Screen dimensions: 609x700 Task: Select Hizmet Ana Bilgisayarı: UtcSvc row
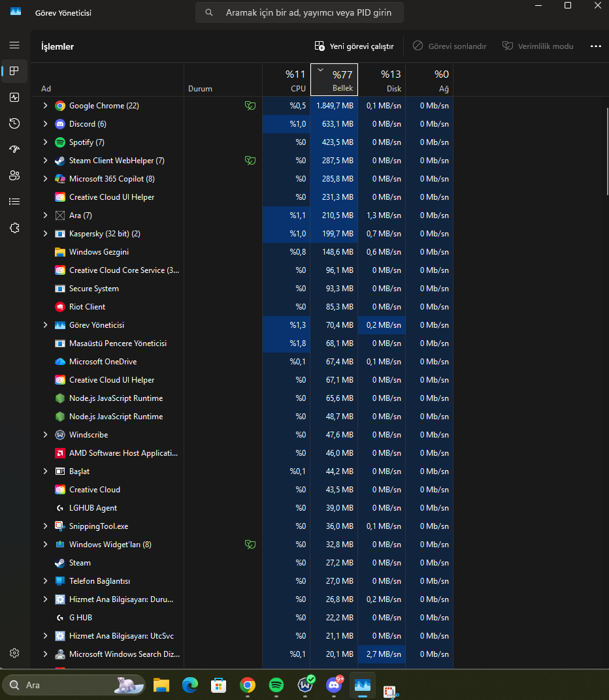pyautogui.click(x=242, y=636)
